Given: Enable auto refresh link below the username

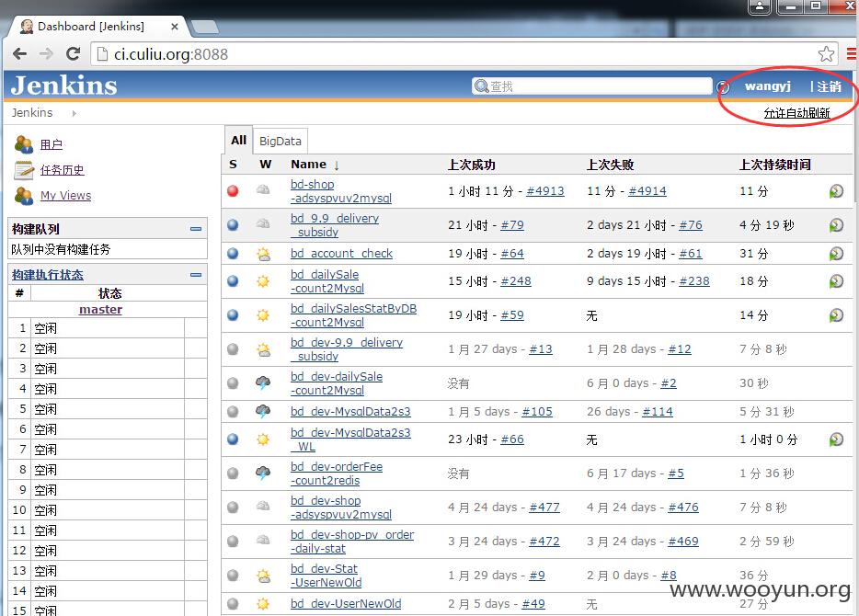Looking at the screenshot, I should pos(796,113).
